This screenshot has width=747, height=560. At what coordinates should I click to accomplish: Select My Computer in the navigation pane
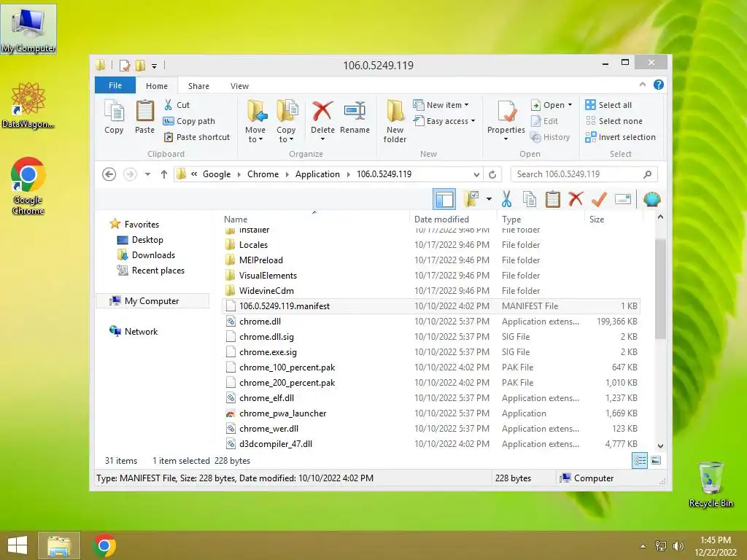pos(152,301)
